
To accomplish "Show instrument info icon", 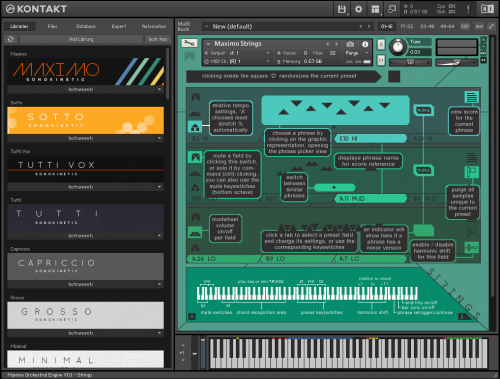I will 365,44.
